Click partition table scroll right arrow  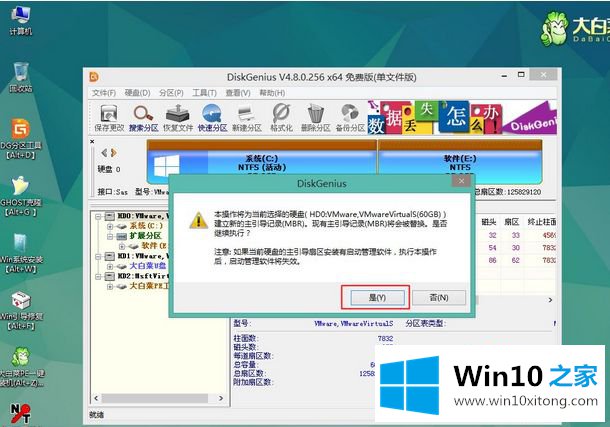click(550, 300)
